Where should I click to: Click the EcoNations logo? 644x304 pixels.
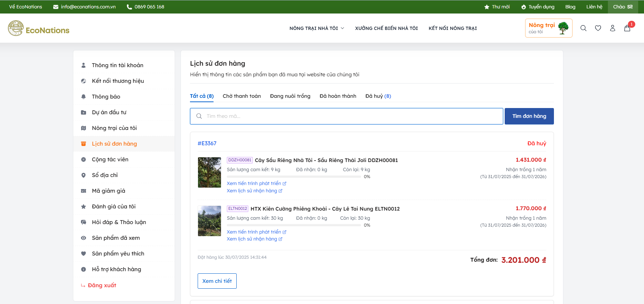[x=39, y=28]
